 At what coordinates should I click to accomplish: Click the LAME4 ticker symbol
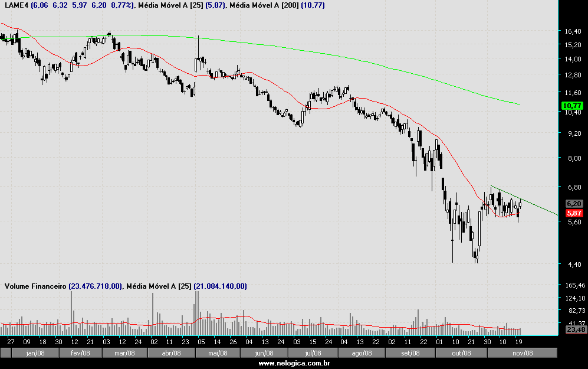(x=16, y=5)
